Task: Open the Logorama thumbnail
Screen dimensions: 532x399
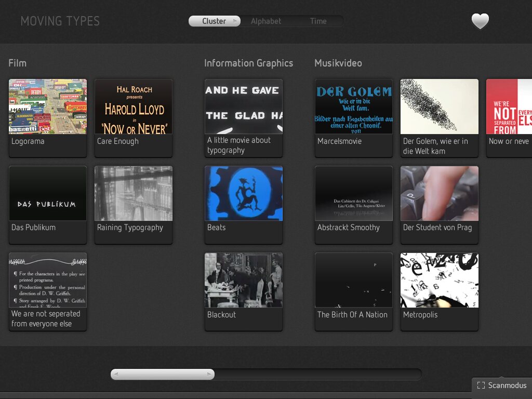Action: point(48,107)
